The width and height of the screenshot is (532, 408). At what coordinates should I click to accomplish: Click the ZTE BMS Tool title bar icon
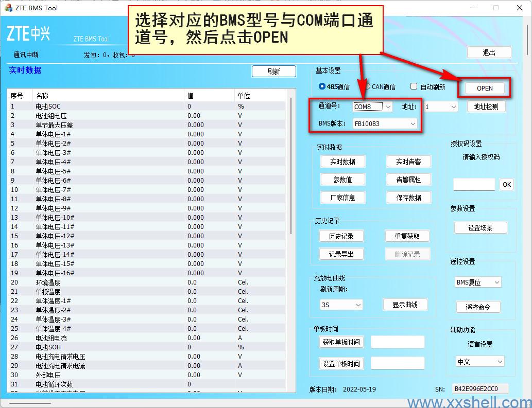coord(8,8)
